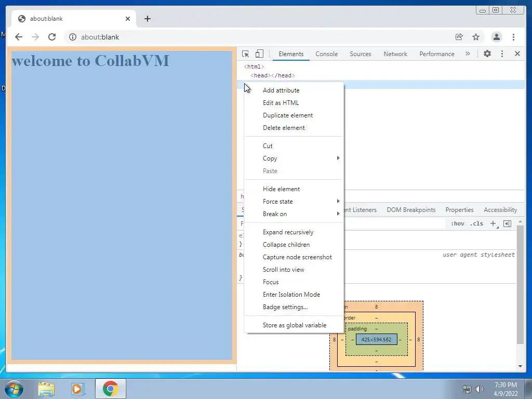This screenshot has height=399, width=532.
Task: Open the Windows Start menu
Action: pos(14,389)
